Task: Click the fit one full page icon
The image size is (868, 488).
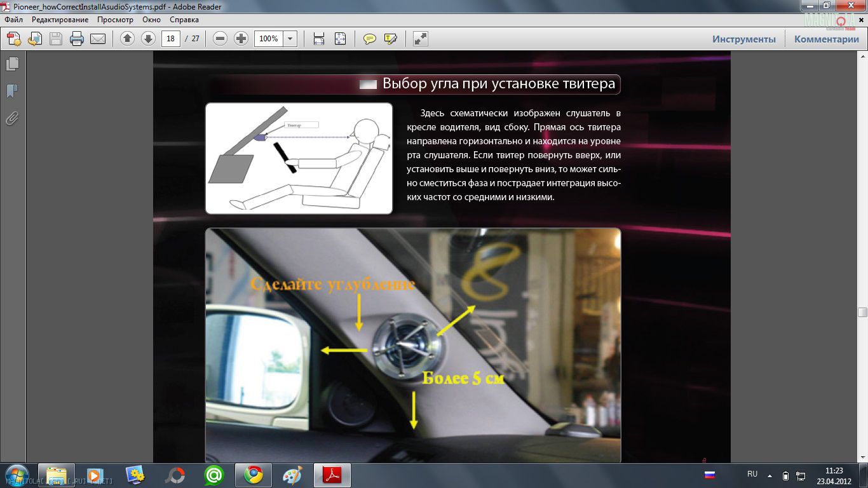Action: coord(340,39)
